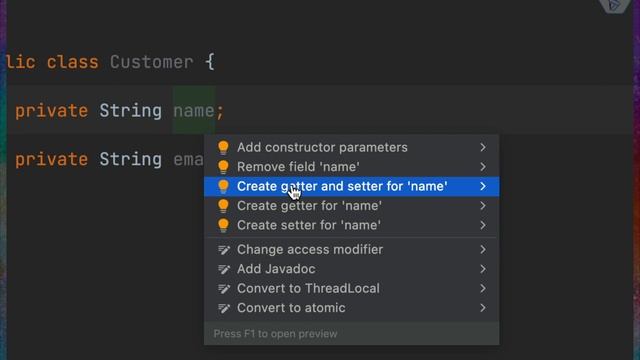
Task: Click the pencil icon beside 'Change access modifier'
Action: point(224,250)
